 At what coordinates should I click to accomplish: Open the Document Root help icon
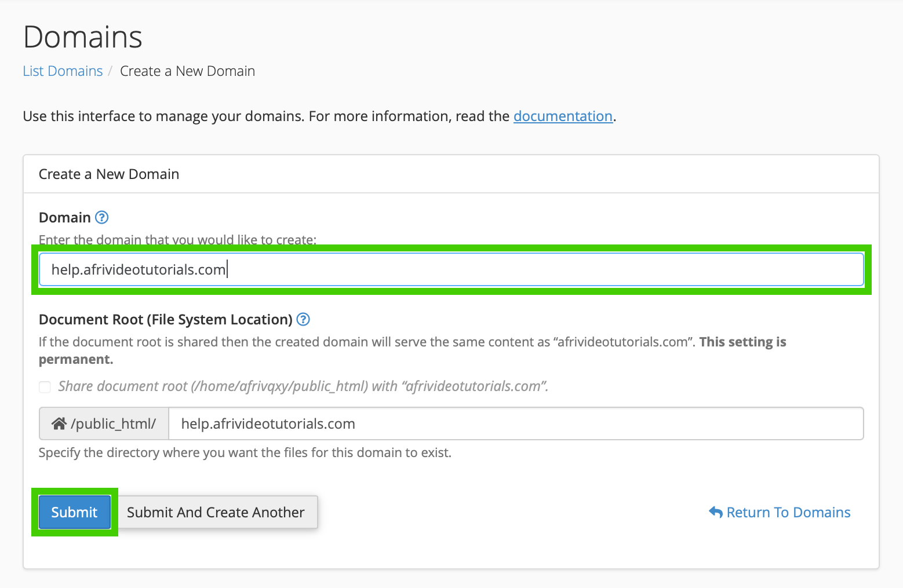(303, 319)
